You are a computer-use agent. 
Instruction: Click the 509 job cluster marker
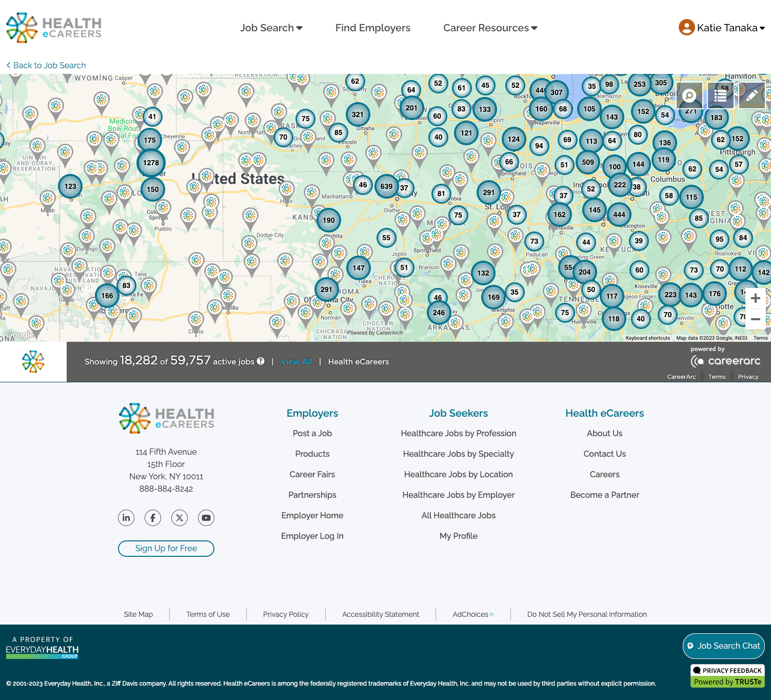pyautogui.click(x=588, y=162)
